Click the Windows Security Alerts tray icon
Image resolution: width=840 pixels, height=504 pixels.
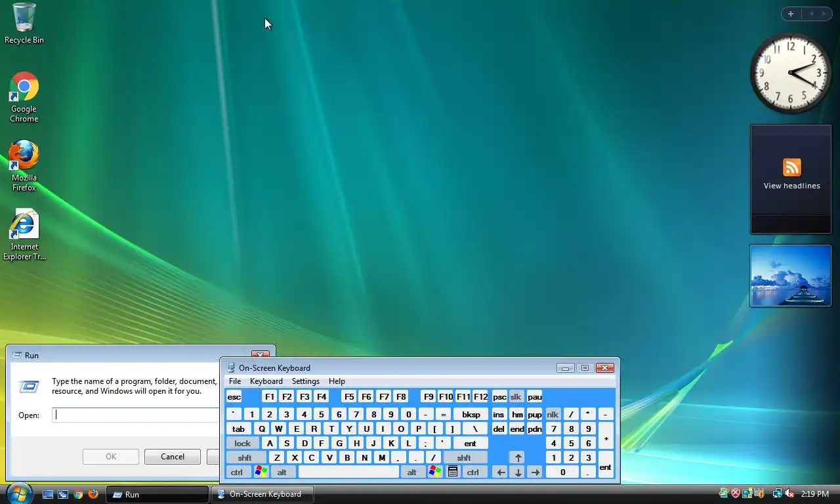pos(736,493)
